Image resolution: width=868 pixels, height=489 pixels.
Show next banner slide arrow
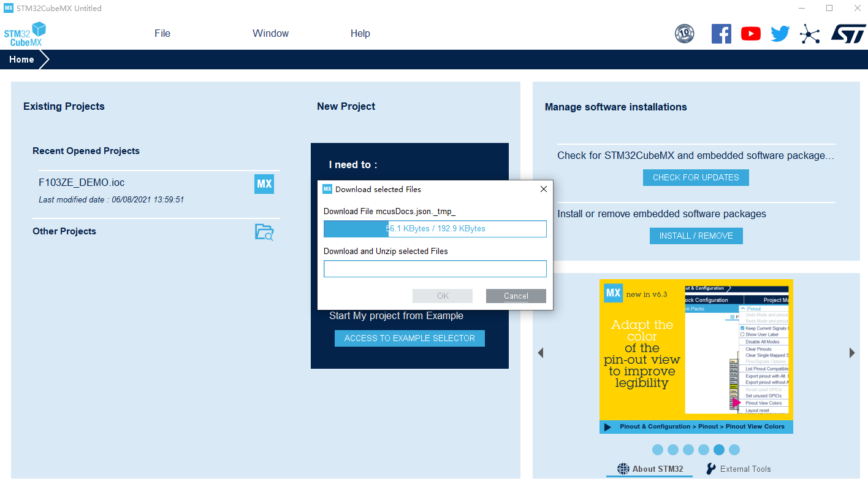point(852,353)
